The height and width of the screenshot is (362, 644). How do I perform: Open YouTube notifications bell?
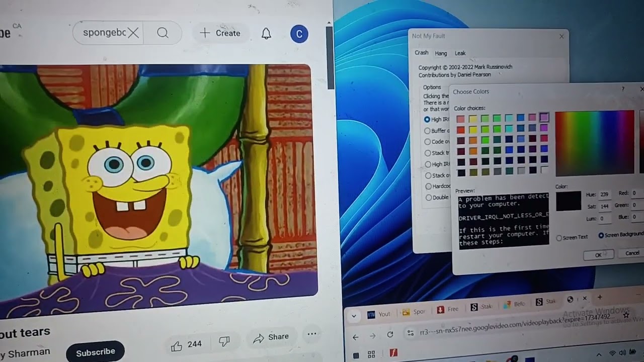click(266, 34)
